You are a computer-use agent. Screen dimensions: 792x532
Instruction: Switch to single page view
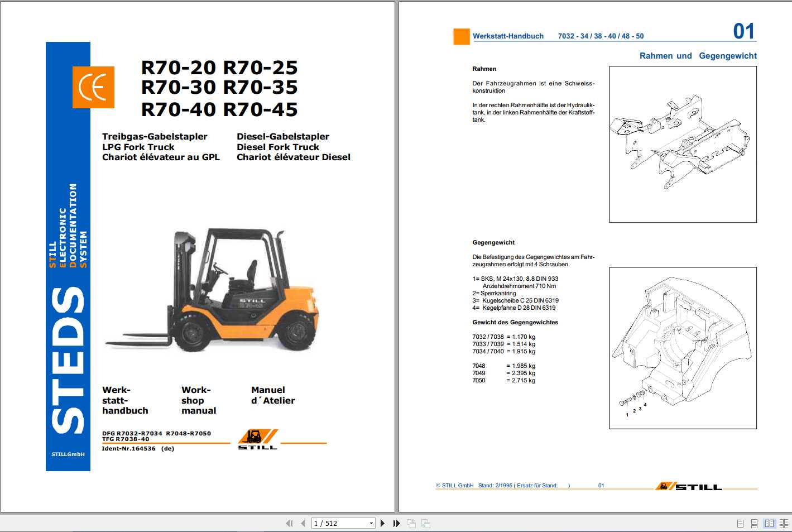[x=740, y=523]
